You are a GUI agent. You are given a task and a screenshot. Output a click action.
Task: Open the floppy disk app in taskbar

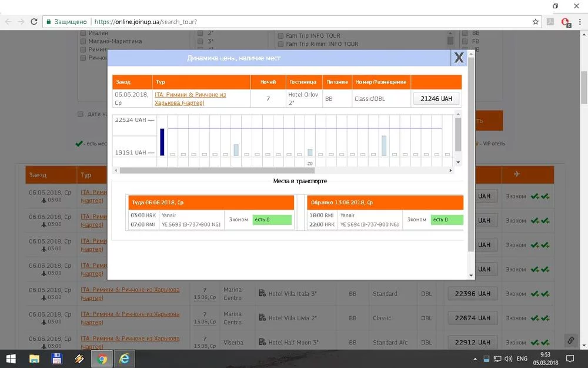point(56,359)
